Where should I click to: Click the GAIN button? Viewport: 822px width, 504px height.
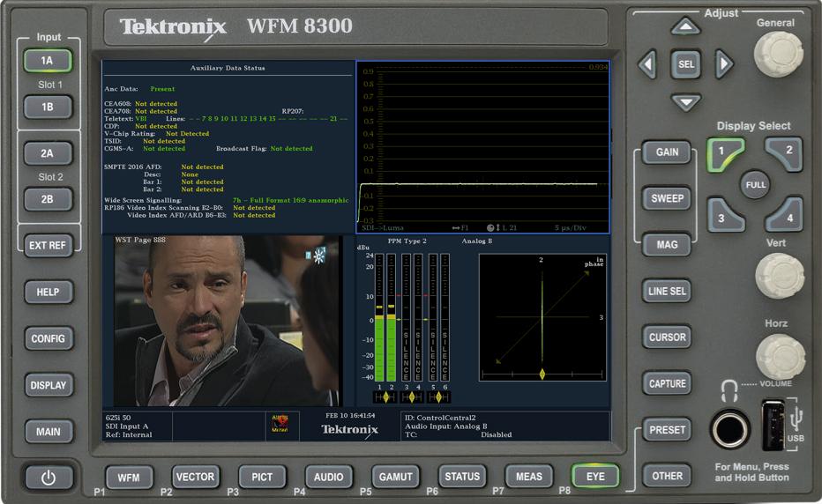(667, 152)
